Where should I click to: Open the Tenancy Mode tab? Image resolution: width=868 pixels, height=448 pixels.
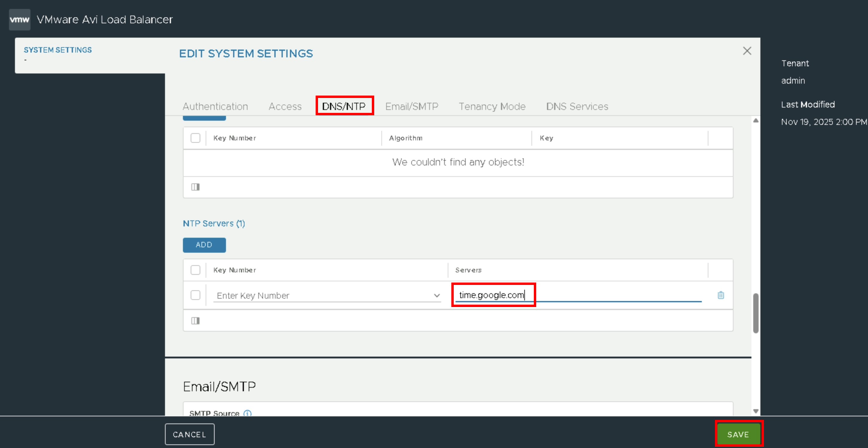pos(492,106)
